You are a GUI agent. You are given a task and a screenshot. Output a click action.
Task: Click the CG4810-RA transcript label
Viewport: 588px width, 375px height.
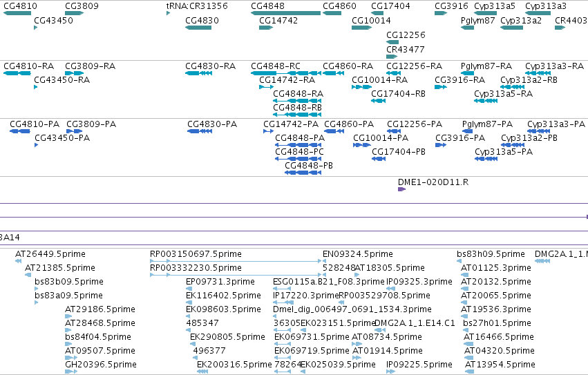tap(28, 66)
